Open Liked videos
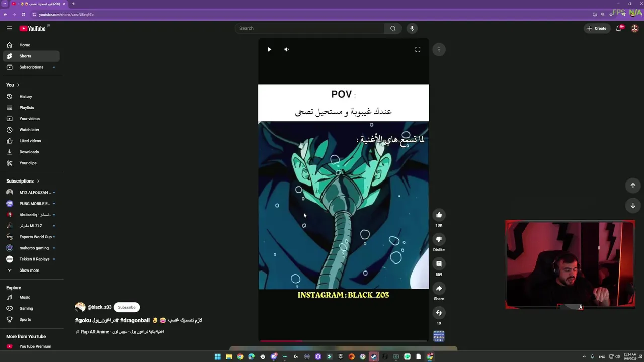Image resolution: width=644 pixels, height=362 pixels. [30, 141]
